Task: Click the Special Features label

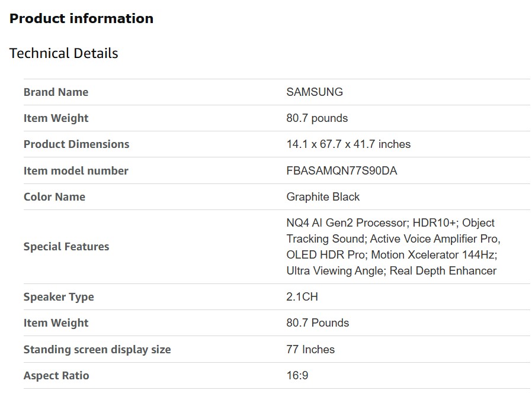Action: click(66, 246)
